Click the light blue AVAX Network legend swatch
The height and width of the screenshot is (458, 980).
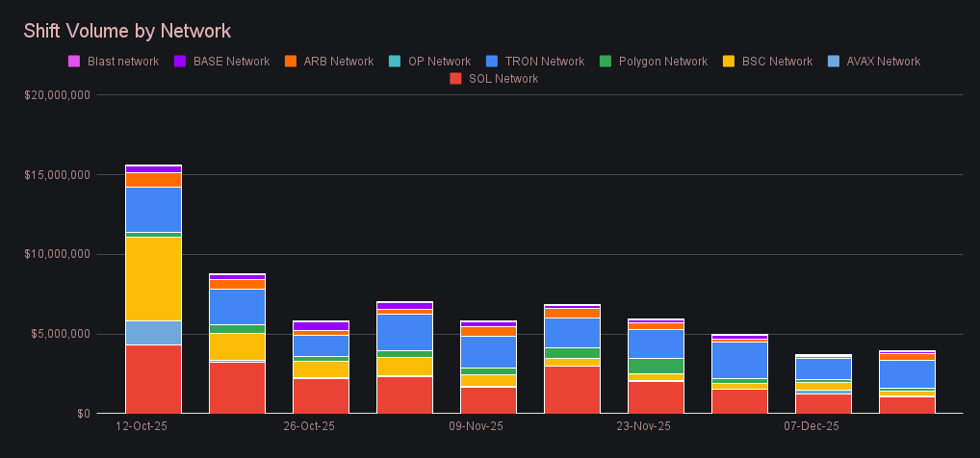[x=834, y=62]
